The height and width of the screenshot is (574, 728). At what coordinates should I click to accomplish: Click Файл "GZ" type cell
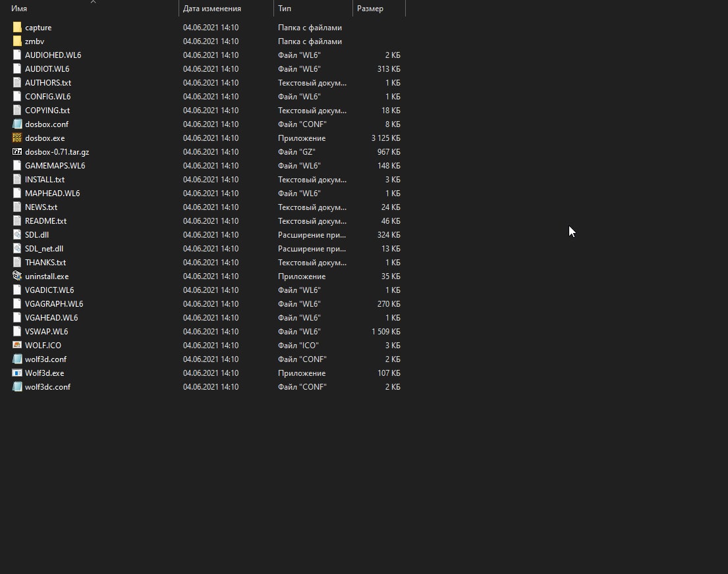pyautogui.click(x=296, y=152)
